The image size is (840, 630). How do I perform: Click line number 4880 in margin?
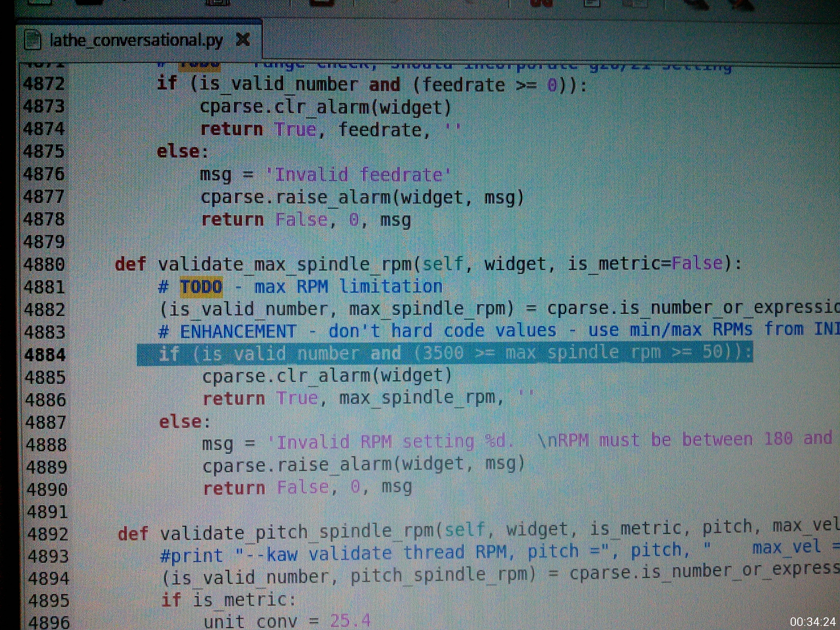44,265
